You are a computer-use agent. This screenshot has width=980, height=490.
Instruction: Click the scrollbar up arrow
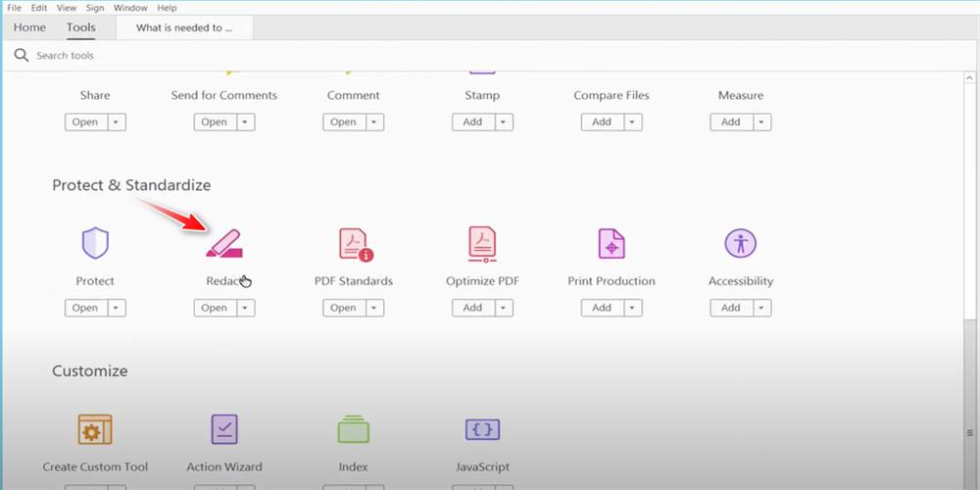pyautogui.click(x=969, y=78)
